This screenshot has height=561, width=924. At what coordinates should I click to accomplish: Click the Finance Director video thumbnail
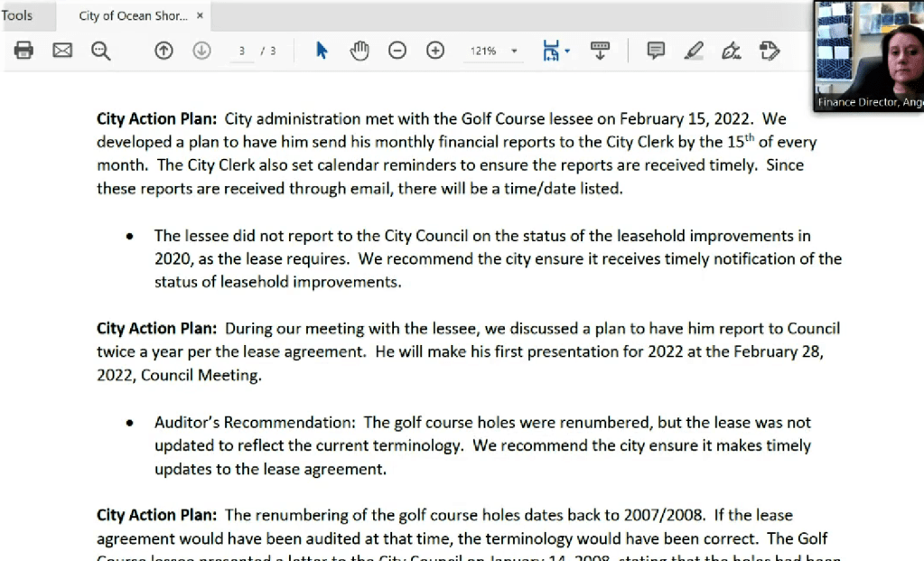869,54
